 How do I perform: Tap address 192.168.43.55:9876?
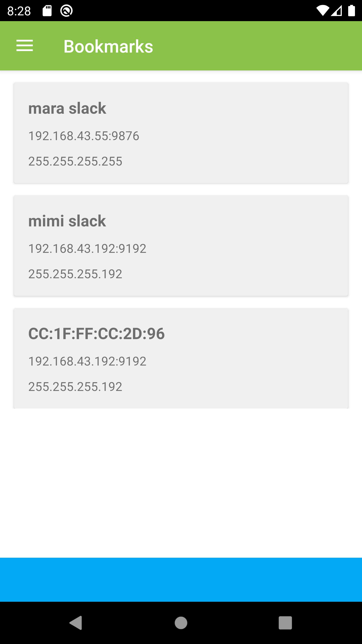(84, 136)
